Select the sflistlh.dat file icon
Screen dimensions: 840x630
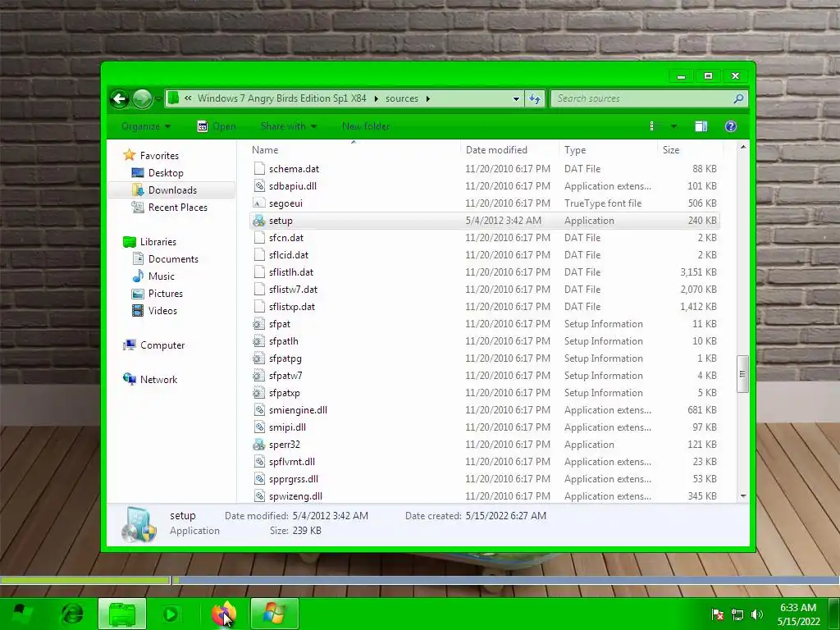click(259, 272)
